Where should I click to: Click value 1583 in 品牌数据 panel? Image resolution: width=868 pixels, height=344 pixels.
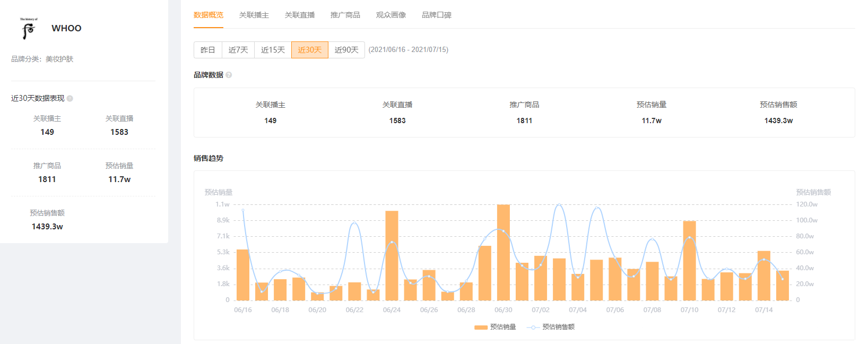click(x=397, y=121)
